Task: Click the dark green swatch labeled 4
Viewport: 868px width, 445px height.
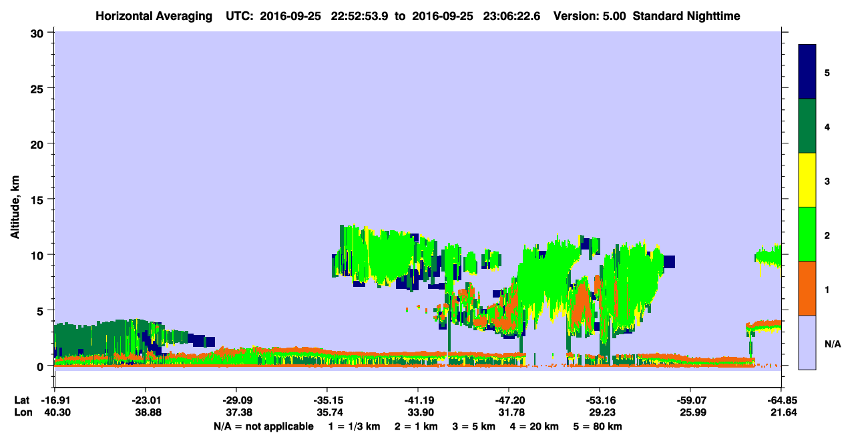Action: 807,126
